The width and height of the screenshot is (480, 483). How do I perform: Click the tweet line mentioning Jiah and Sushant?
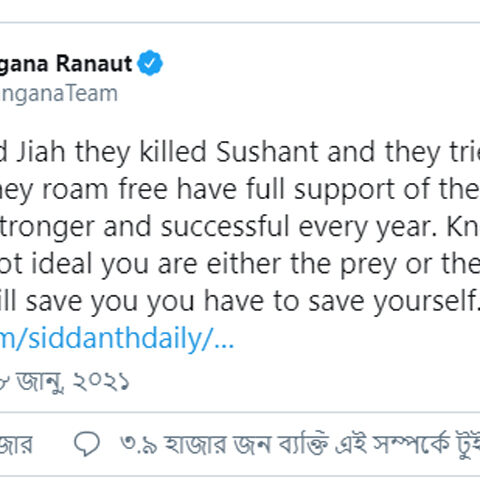240,152
